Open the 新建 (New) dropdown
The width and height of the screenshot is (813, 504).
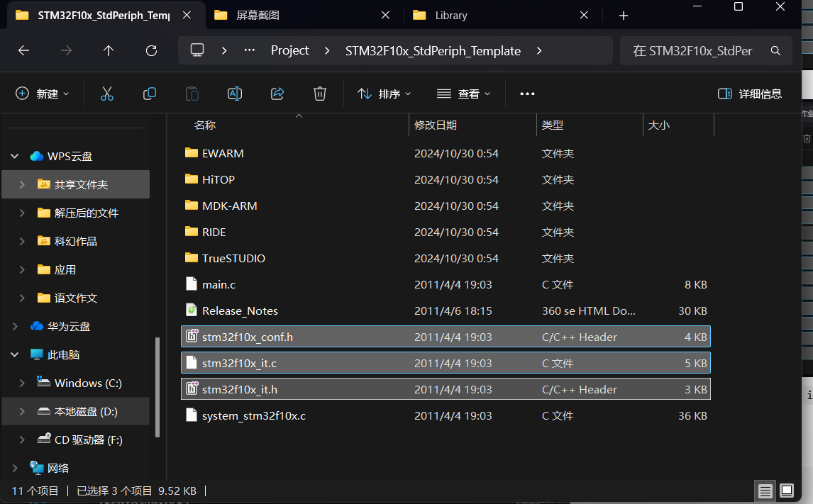pos(42,94)
